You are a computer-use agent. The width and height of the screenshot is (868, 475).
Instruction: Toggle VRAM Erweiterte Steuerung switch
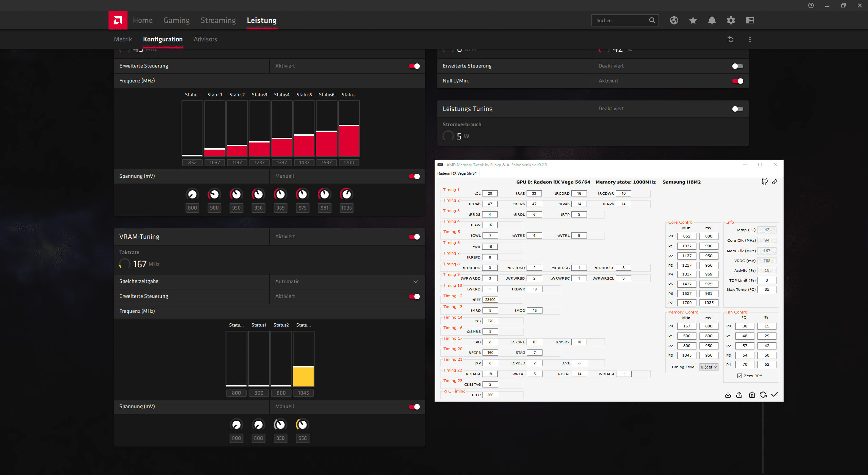click(x=414, y=297)
